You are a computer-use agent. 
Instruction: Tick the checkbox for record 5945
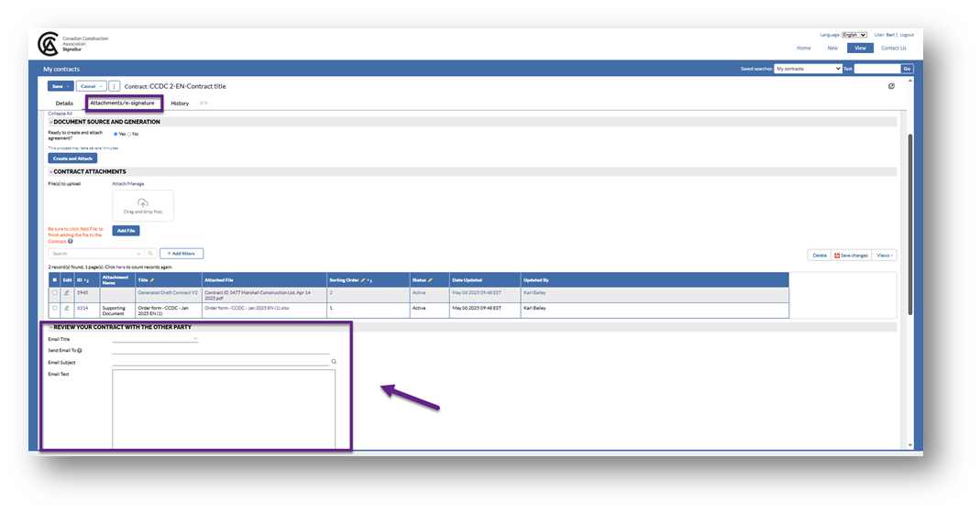tap(55, 293)
